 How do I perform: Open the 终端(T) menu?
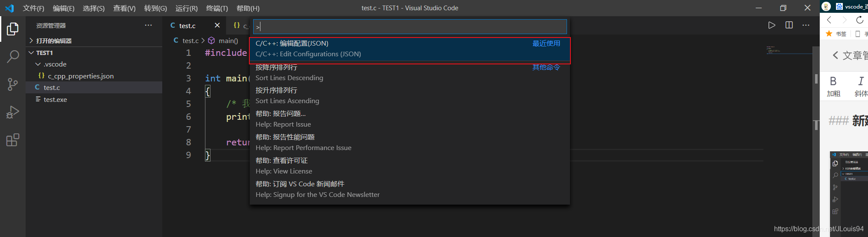(x=217, y=8)
